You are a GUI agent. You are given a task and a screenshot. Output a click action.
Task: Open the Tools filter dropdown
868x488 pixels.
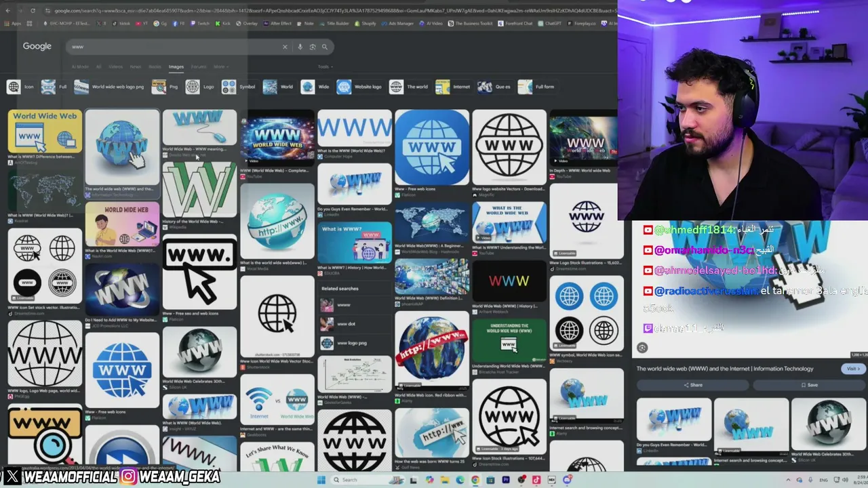click(x=324, y=66)
